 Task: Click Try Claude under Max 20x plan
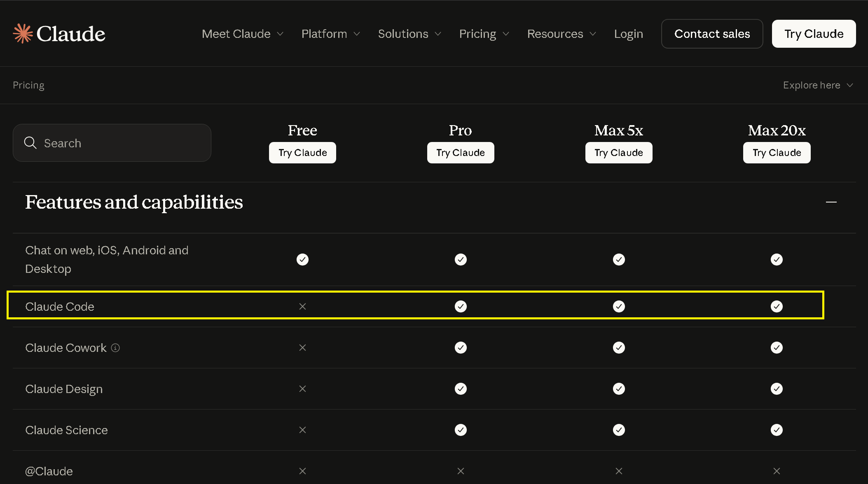tap(777, 153)
